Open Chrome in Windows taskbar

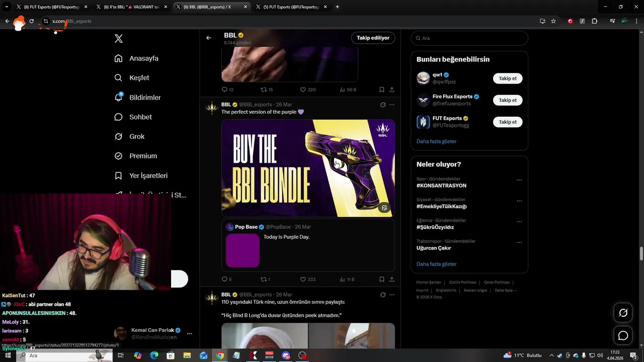(220, 355)
